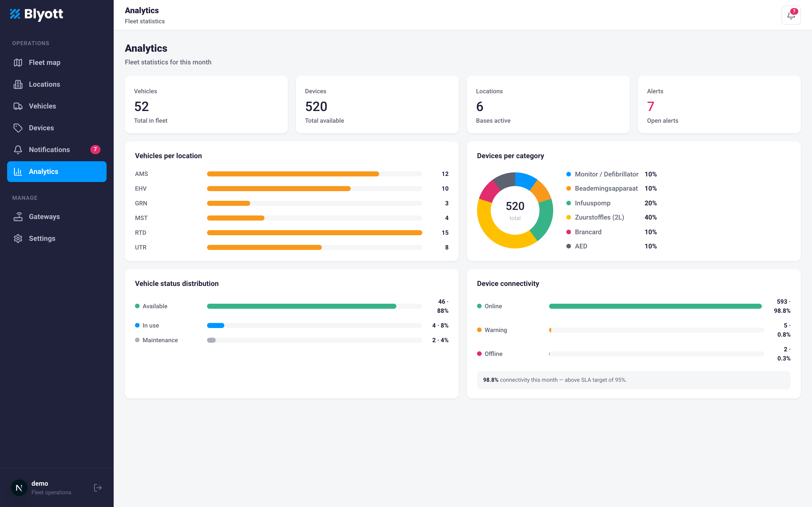Open Notifications menu item

(57, 150)
